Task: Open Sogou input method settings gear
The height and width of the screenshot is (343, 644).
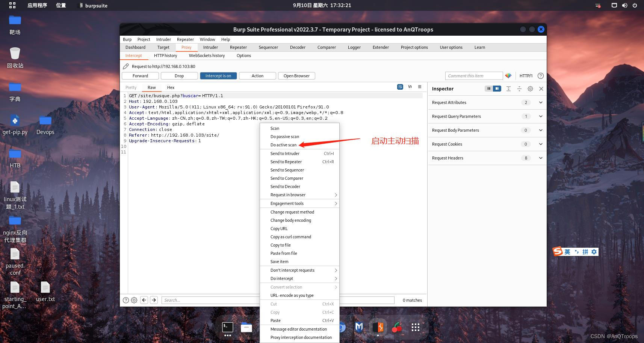Action: click(594, 252)
